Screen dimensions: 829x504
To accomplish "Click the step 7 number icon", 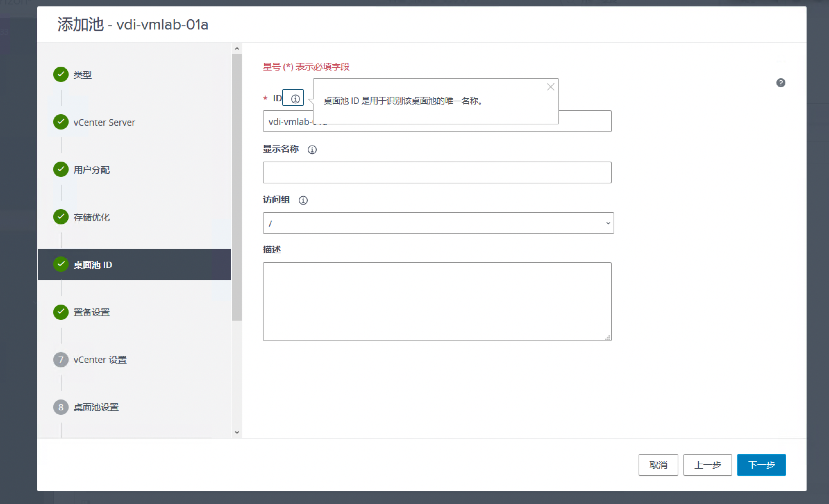I will coord(61,360).
